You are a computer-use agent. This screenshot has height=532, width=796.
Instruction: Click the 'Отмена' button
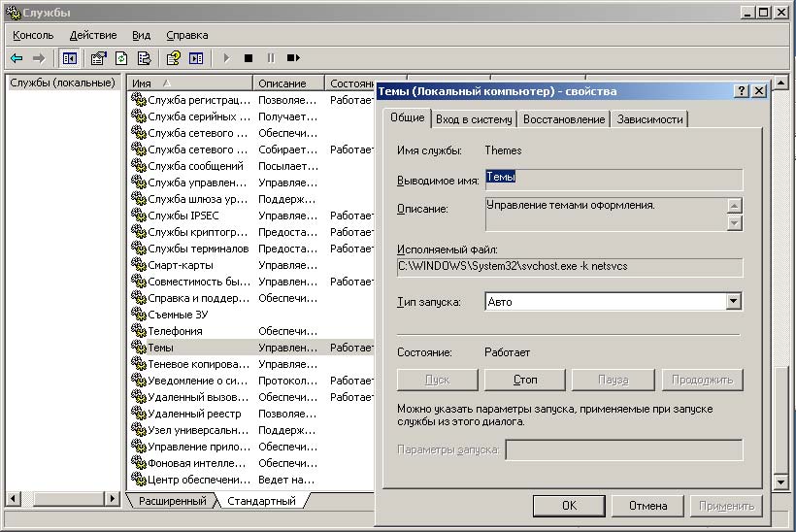tap(647, 505)
